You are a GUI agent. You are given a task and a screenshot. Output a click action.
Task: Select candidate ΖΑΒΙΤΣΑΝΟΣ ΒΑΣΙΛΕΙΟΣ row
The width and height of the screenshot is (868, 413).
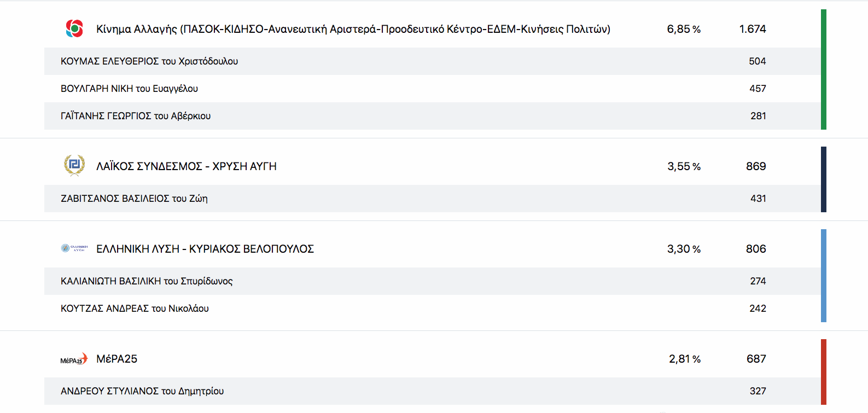[x=134, y=199]
